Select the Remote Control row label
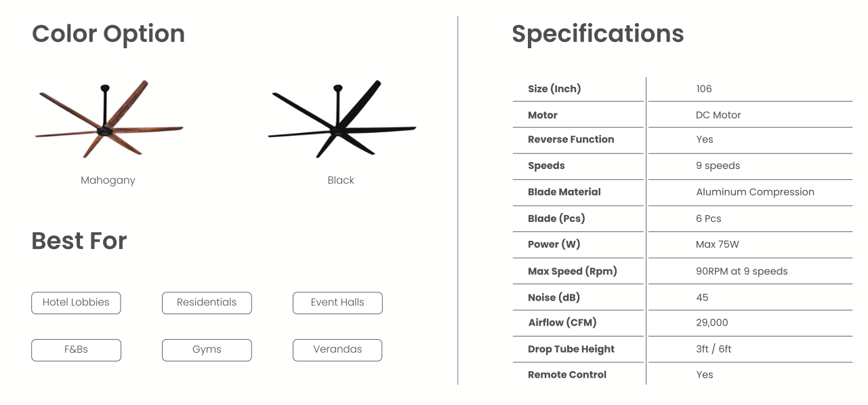The width and height of the screenshot is (868, 405). [x=567, y=374]
